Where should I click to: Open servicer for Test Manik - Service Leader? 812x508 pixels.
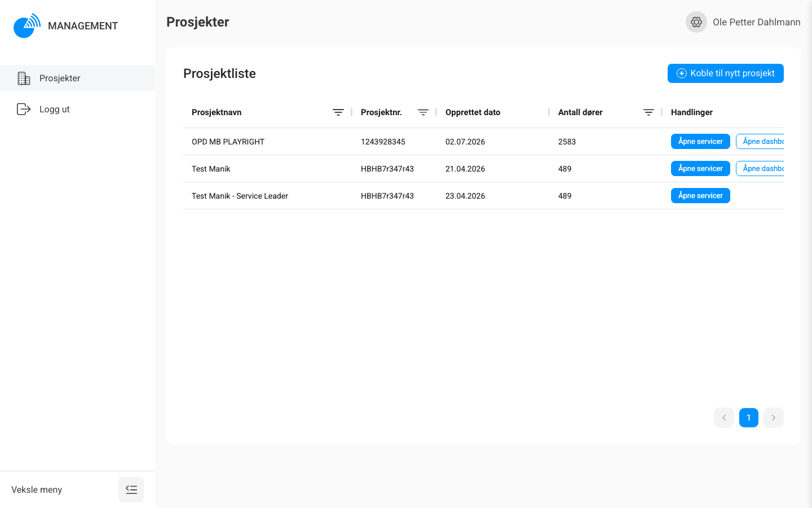(700, 196)
